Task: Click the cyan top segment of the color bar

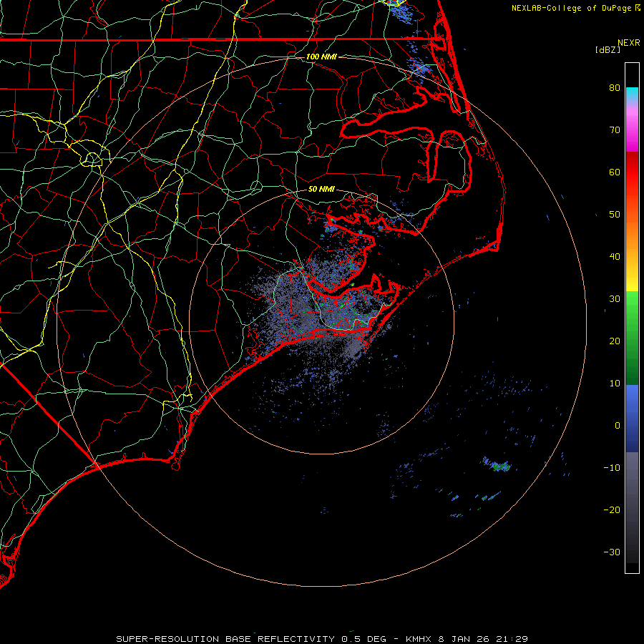Action: tap(632, 93)
